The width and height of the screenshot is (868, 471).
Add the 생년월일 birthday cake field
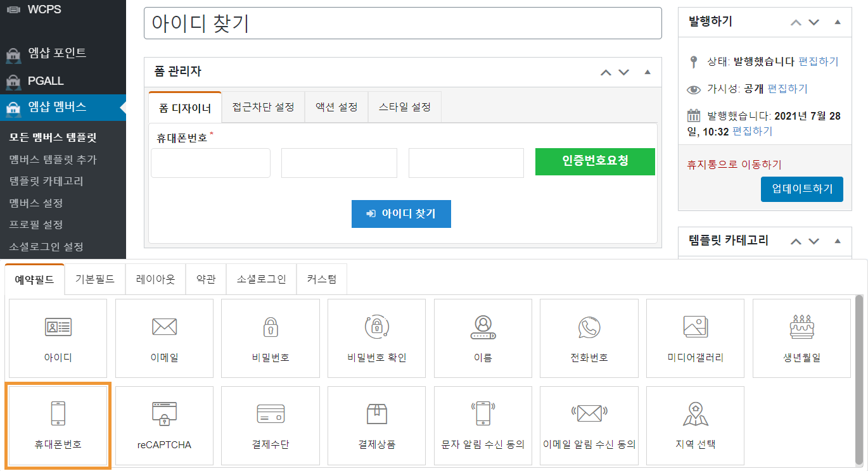pyautogui.click(x=801, y=339)
